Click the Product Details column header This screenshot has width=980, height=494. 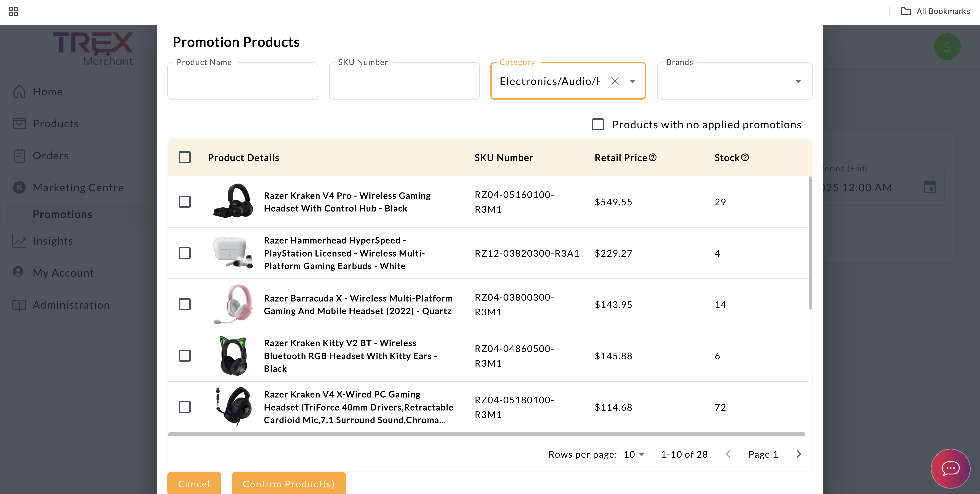(x=243, y=157)
